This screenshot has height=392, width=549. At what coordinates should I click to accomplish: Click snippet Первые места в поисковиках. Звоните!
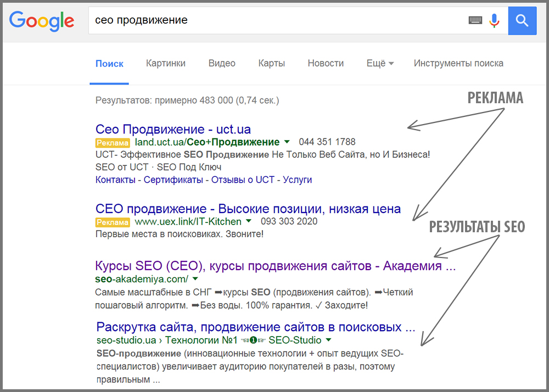point(180,234)
